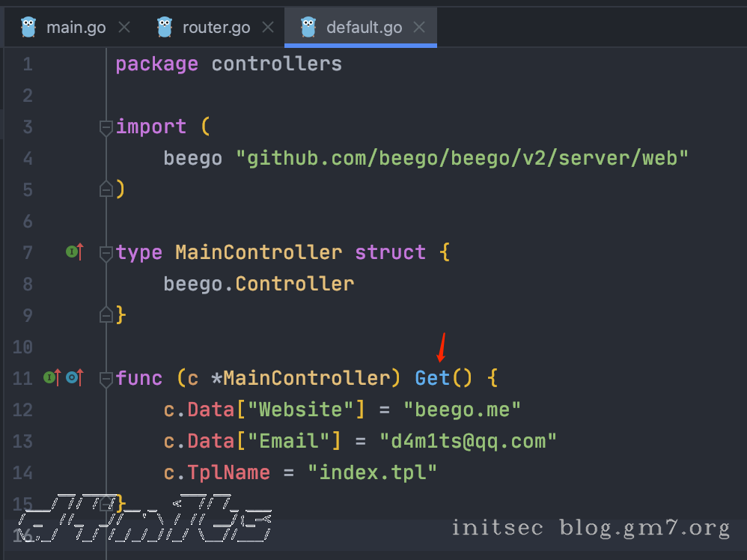This screenshot has width=747, height=560.
Task: Close the main.go tab
Action: click(x=124, y=28)
